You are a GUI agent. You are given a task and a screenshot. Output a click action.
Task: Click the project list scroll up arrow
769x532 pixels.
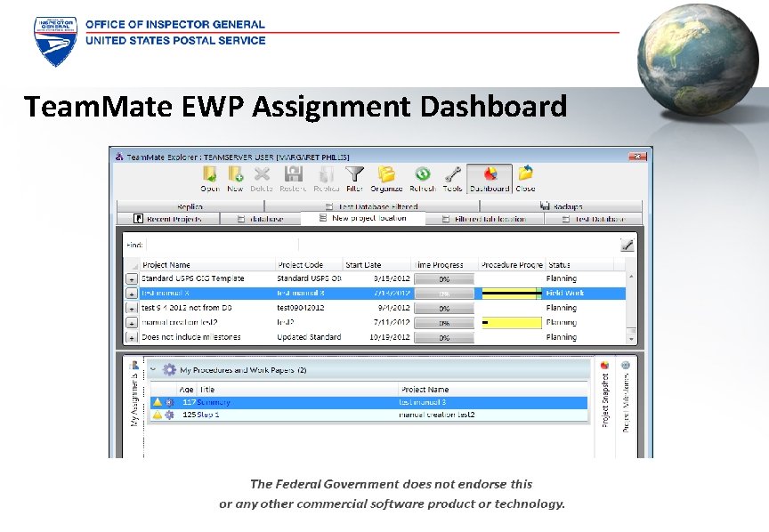631,277
